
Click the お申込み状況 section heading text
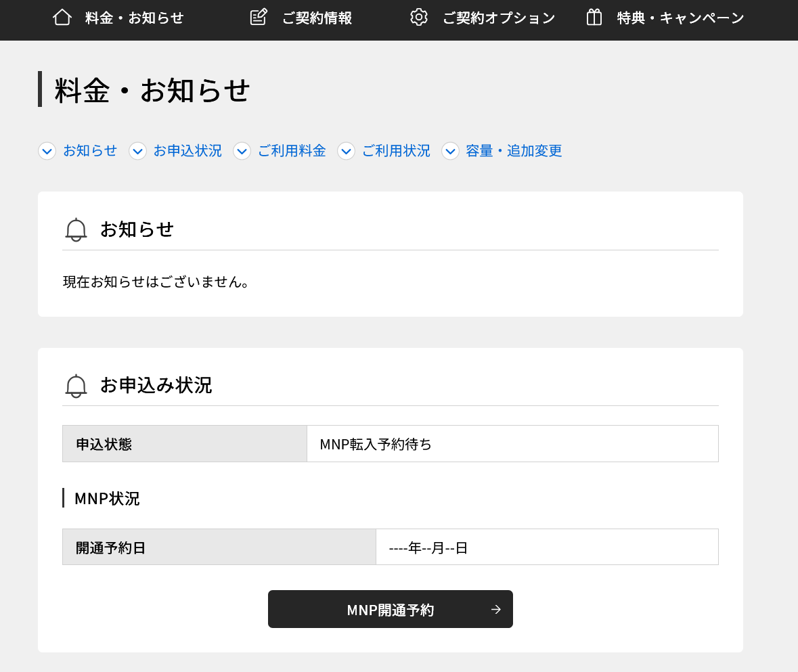156,385
